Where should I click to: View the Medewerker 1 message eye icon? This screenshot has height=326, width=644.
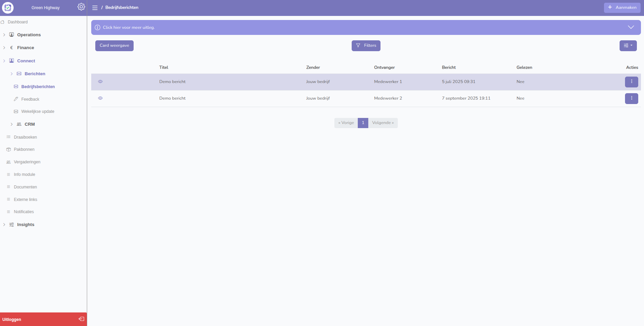[x=100, y=82]
